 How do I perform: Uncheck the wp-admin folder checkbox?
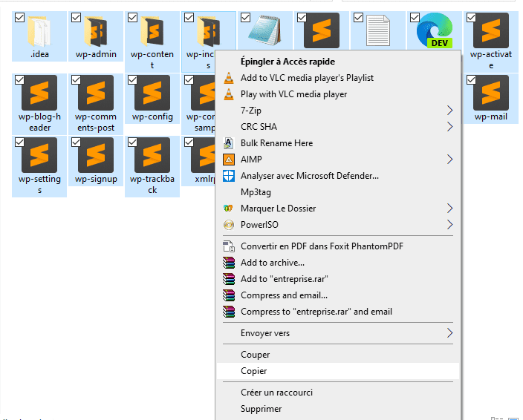click(76, 18)
